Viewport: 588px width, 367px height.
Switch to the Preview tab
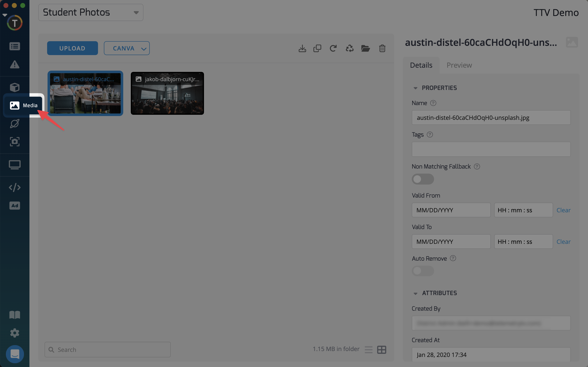click(x=459, y=65)
